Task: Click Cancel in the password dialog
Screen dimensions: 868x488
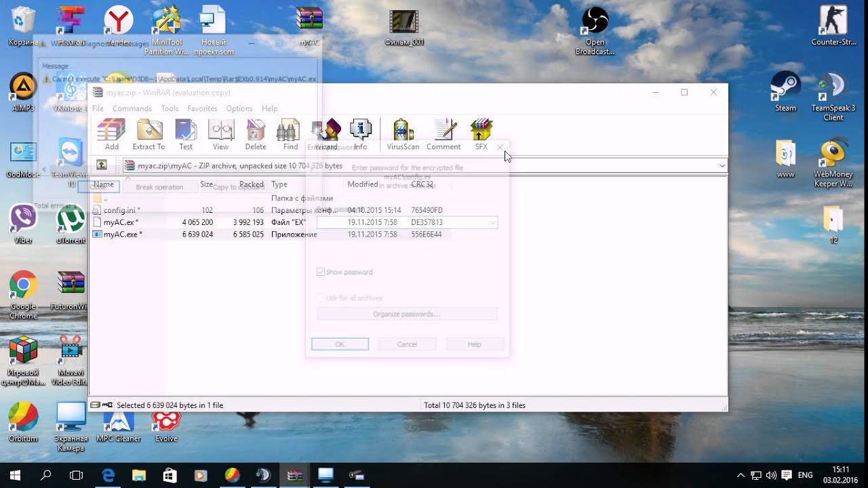Action: click(407, 344)
